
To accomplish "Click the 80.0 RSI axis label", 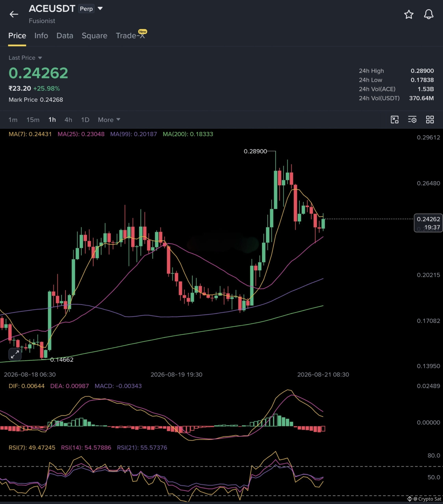I will [x=434, y=455].
